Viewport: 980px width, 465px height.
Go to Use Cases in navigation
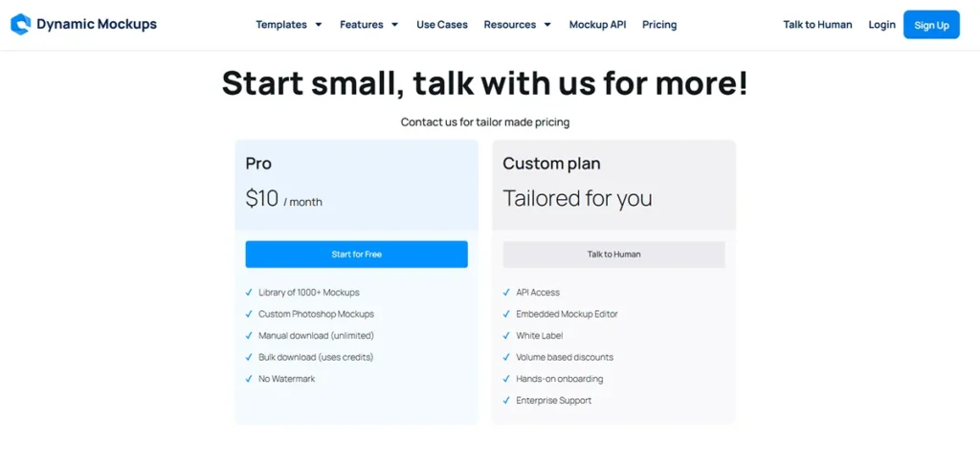[x=442, y=25]
